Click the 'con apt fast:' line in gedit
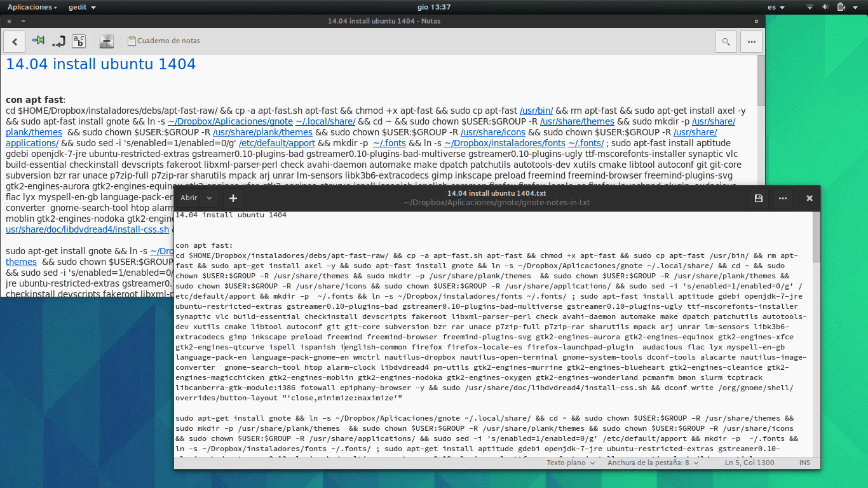This screenshot has width=868, height=488. point(205,245)
